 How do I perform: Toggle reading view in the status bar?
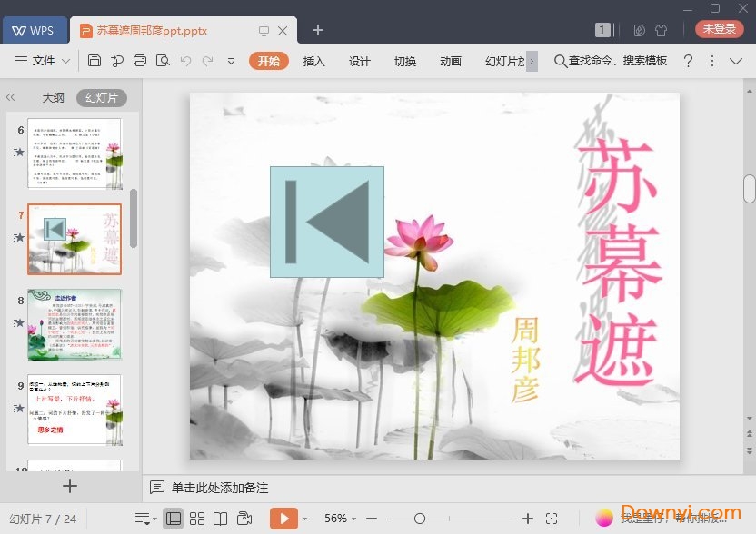click(x=220, y=518)
